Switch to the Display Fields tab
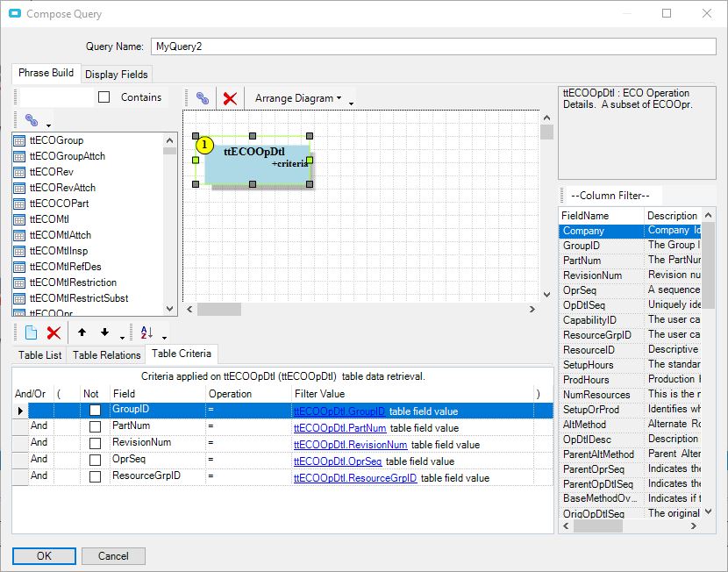The image size is (728, 572). pyautogui.click(x=118, y=75)
